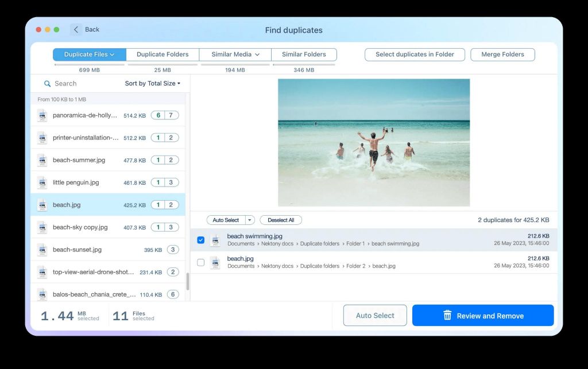The width and height of the screenshot is (588, 369).
Task: Click the trash icon on Review and Remove
Action: (447, 315)
